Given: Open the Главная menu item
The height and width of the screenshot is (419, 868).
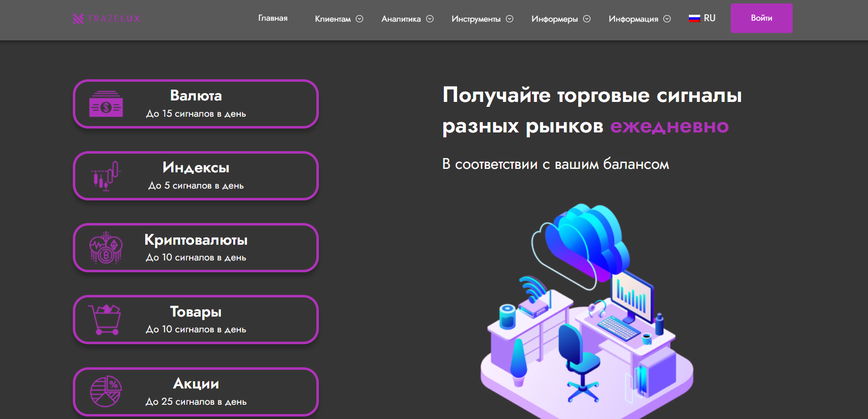Looking at the screenshot, I should point(273,18).
